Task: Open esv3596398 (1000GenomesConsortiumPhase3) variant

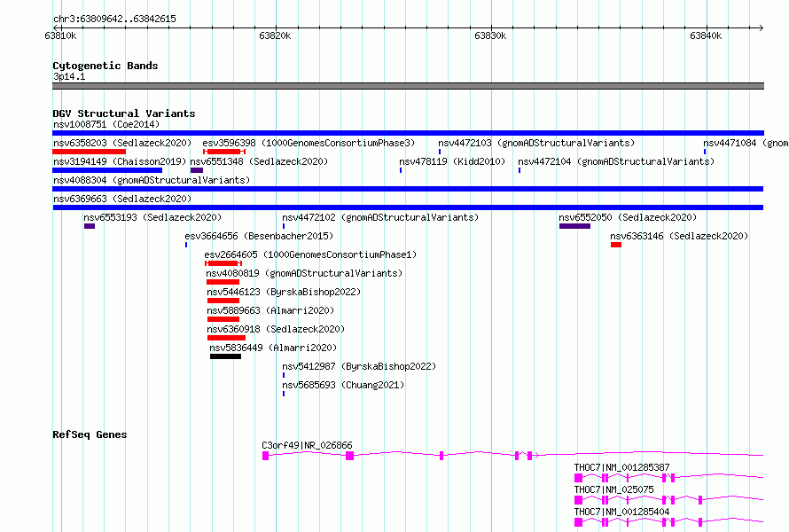Action: click(309, 143)
